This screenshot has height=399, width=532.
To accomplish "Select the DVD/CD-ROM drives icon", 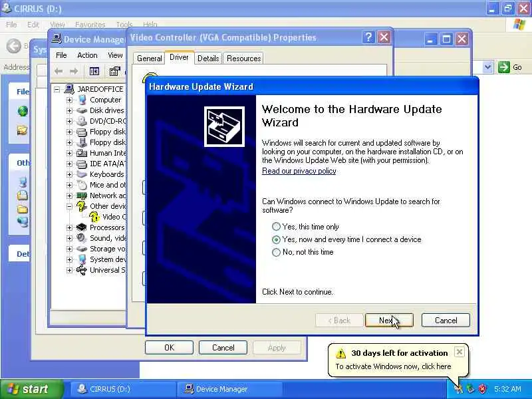I will 82,121.
